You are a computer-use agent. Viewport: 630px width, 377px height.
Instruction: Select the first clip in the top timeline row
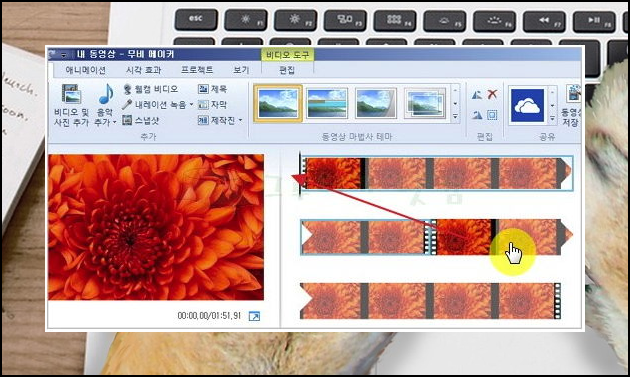point(333,173)
